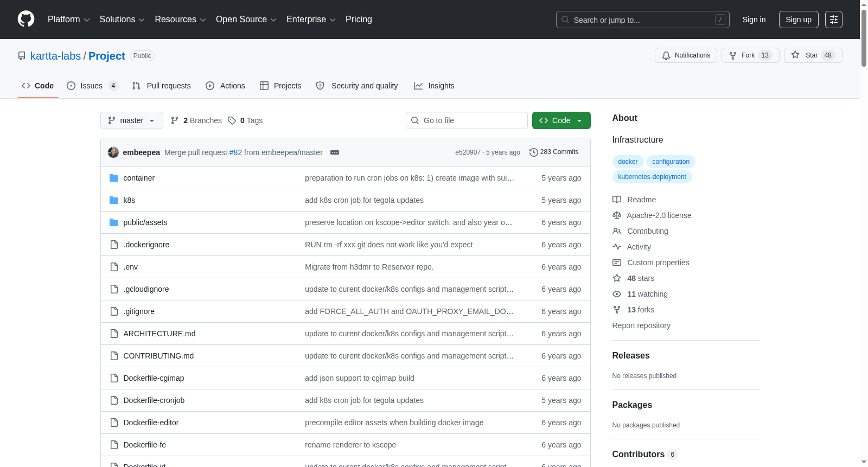This screenshot has width=868, height=467.
Task: Open the Project repository name link
Action: [x=107, y=56]
